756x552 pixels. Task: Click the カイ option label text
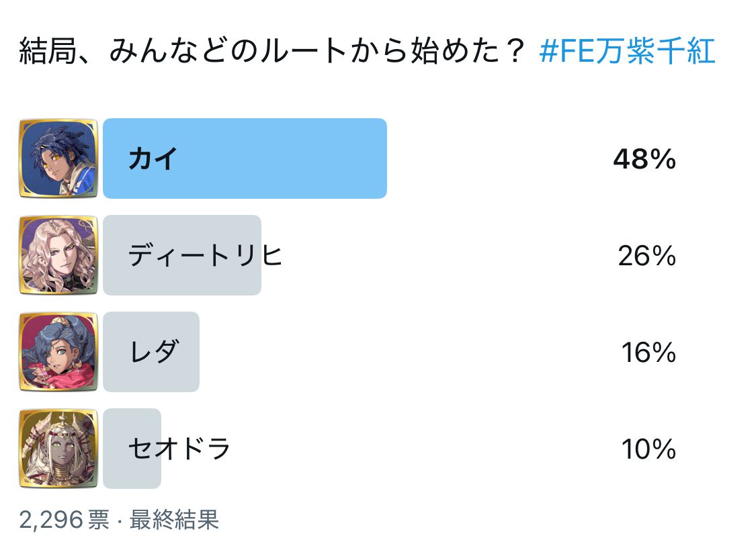(153, 158)
